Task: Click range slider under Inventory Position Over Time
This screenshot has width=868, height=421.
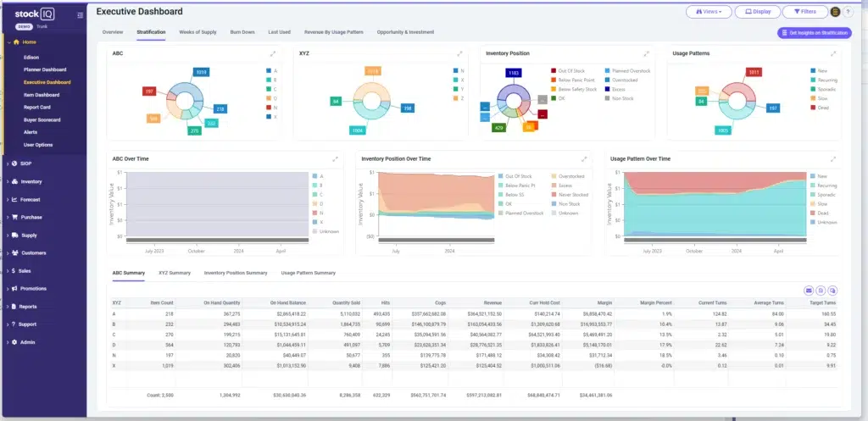Action: (437, 240)
